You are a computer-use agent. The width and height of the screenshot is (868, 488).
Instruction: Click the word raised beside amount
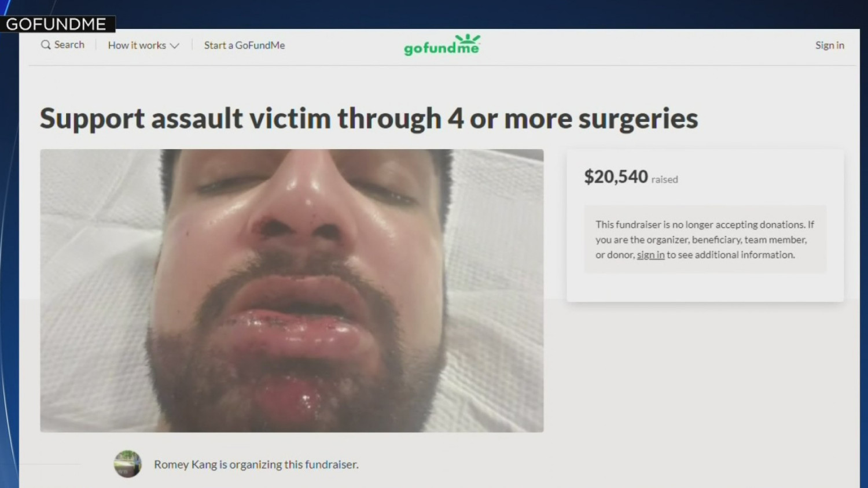[x=664, y=180]
